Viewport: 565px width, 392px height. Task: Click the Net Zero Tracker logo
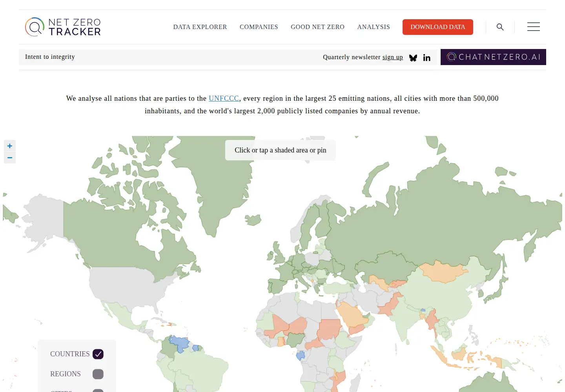[63, 27]
